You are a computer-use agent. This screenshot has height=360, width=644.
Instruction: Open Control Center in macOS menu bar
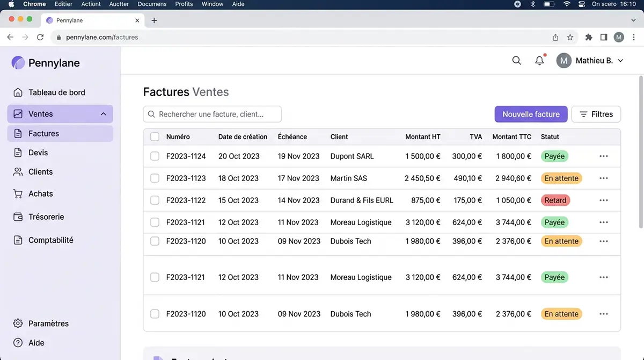click(x=582, y=4)
